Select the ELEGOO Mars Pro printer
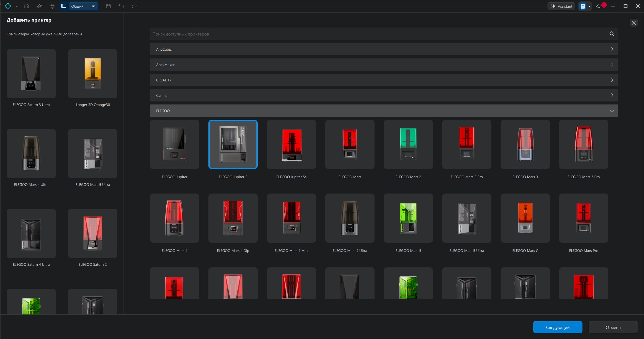The height and width of the screenshot is (339, 644). click(x=584, y=218)
